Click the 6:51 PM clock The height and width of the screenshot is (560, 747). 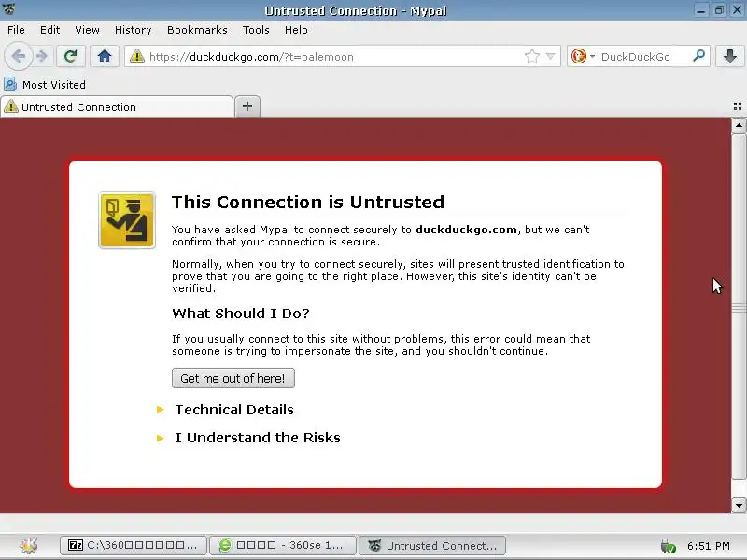709,546
